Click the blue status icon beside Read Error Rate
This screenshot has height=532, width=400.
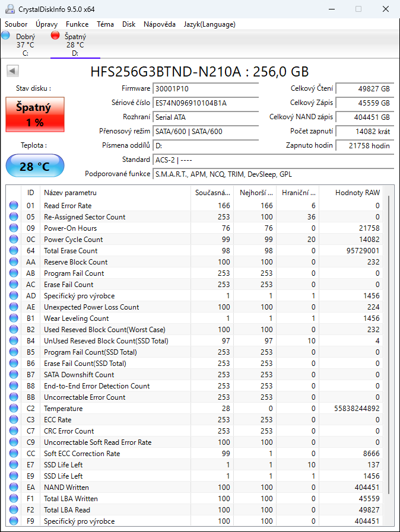14,205
